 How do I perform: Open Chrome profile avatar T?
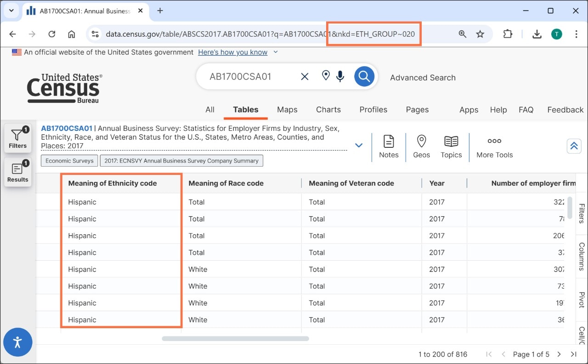(557, 34)
